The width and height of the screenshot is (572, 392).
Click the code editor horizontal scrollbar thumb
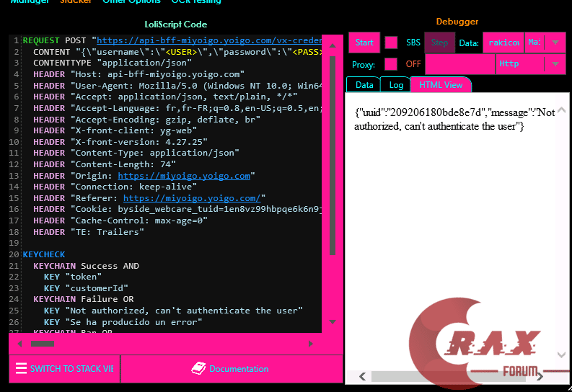click(43, 344)
